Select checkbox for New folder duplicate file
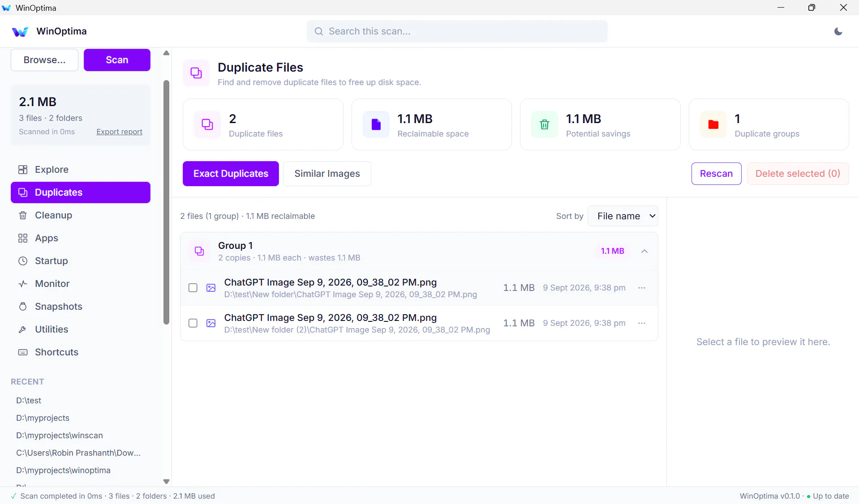 pos(193,288)
